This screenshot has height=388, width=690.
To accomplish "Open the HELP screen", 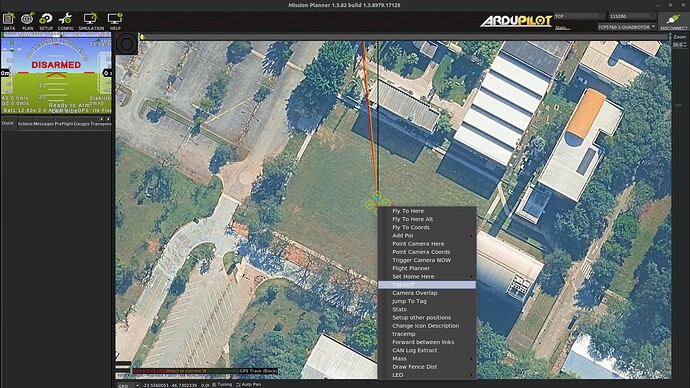I will [x=115, y=21].
